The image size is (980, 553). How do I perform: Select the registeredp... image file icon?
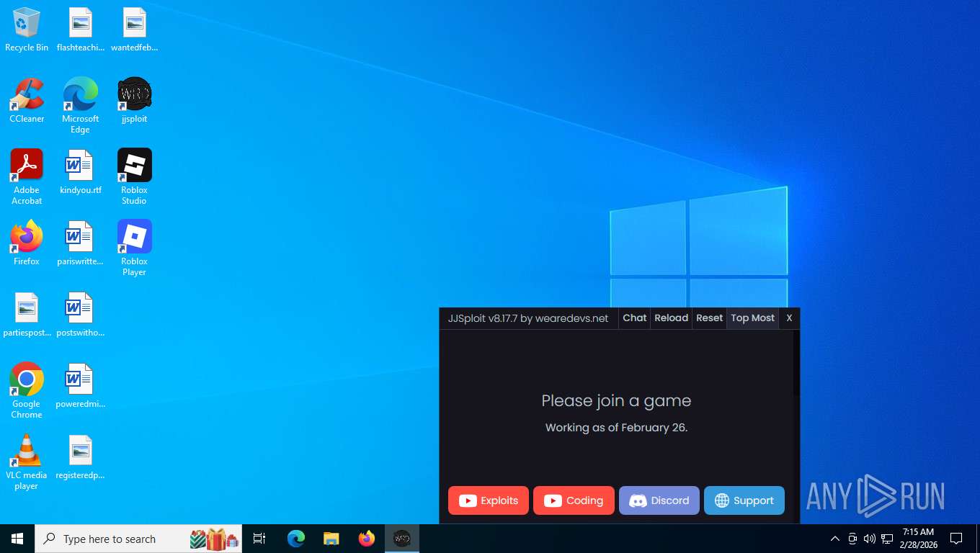[80, 457]
